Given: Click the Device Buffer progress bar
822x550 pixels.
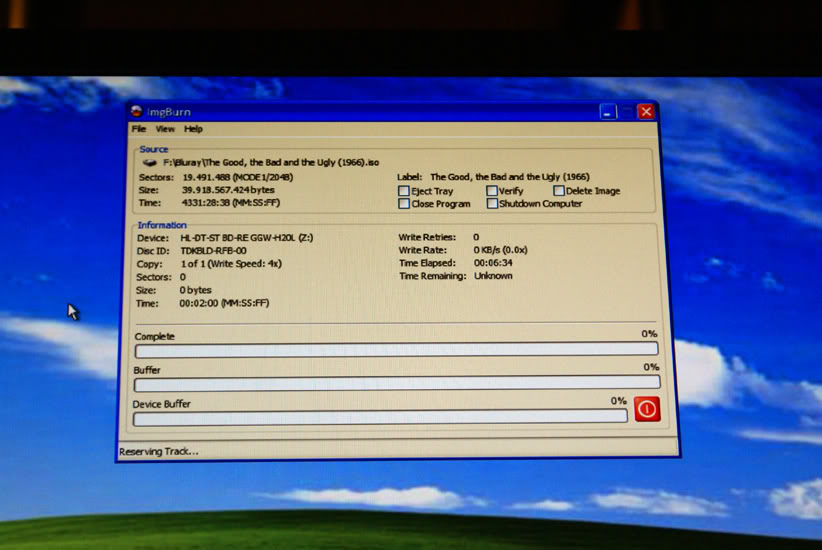Looking at the screenshot, I should [x=380, y=416].
